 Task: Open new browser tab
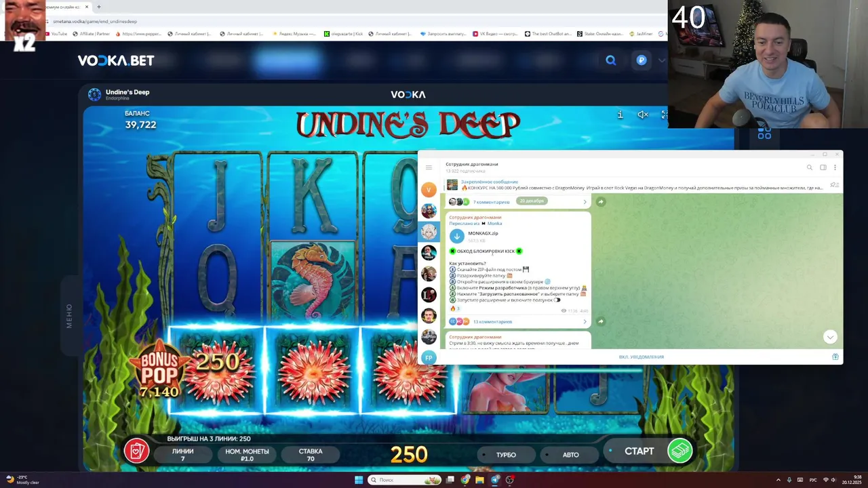pos(99,7)
